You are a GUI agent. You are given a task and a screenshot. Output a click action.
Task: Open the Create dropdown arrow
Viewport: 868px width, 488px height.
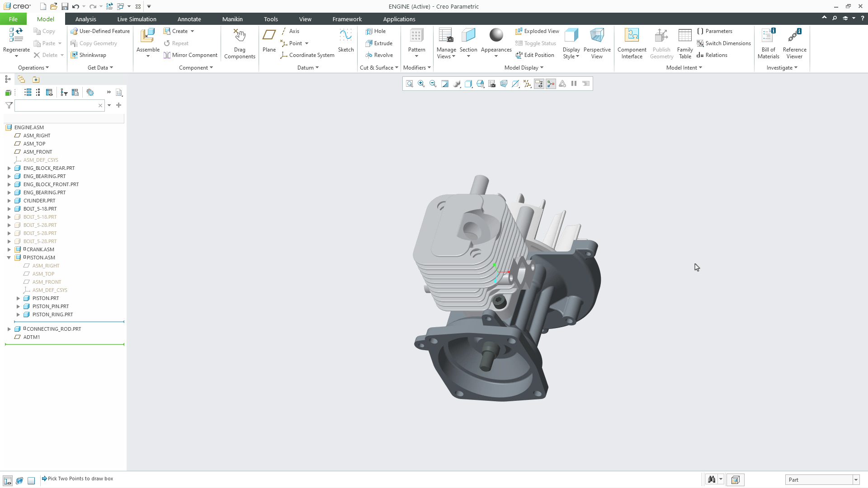coord(193,31)
